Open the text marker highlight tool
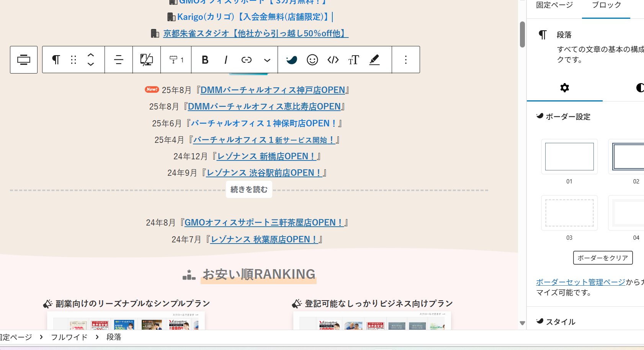Image resolution: width=644 pixels, height=350 pixels. point(374,60)
